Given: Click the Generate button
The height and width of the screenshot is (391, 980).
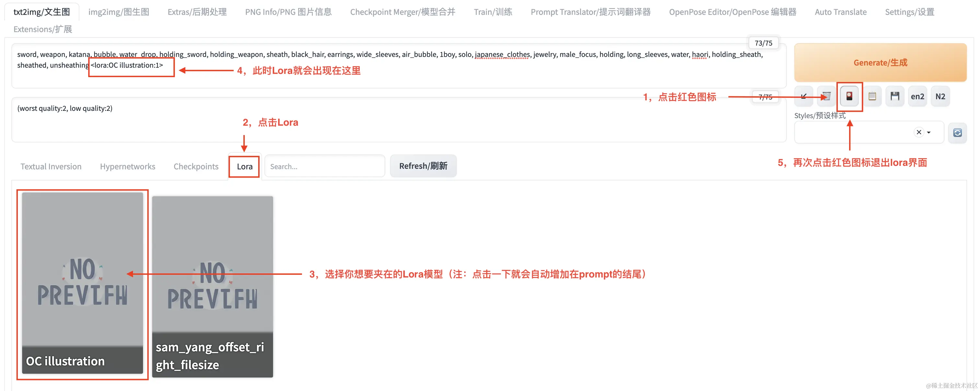Looking at the screenshot, I should click(x=880, y=63).
